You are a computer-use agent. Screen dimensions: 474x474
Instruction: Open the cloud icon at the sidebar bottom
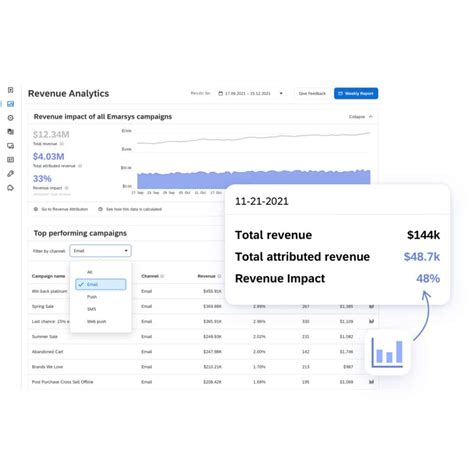pos(10,188)
